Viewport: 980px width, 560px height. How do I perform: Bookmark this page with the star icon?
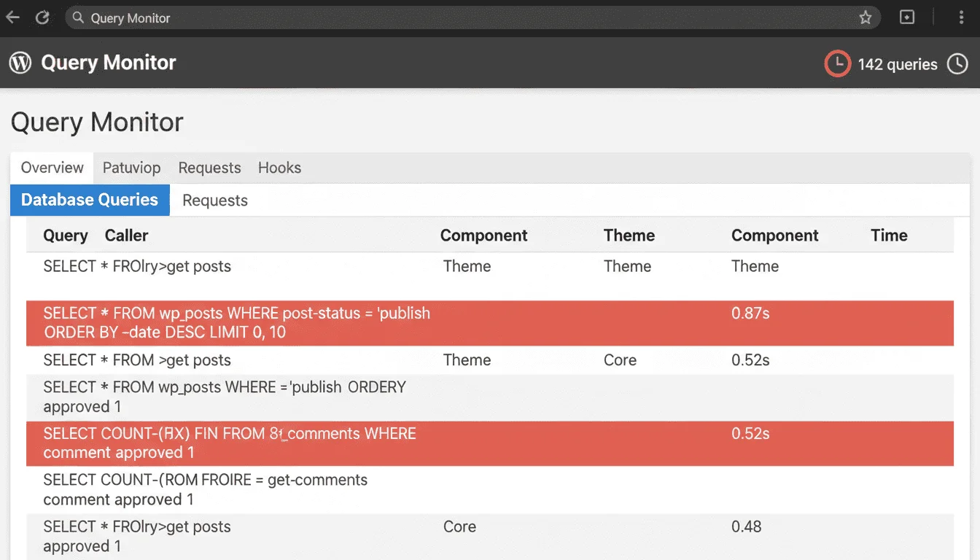point(866,17)
